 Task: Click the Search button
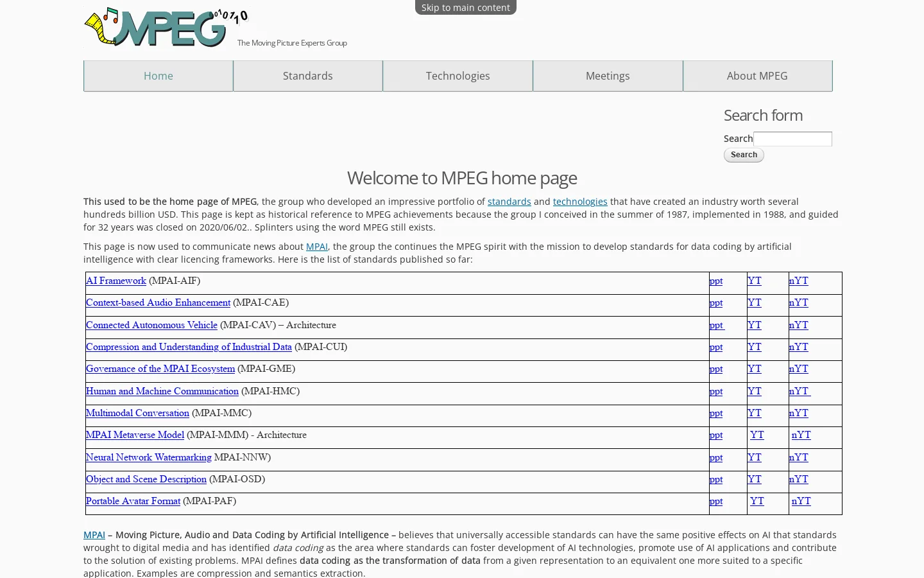pos(744,155)
